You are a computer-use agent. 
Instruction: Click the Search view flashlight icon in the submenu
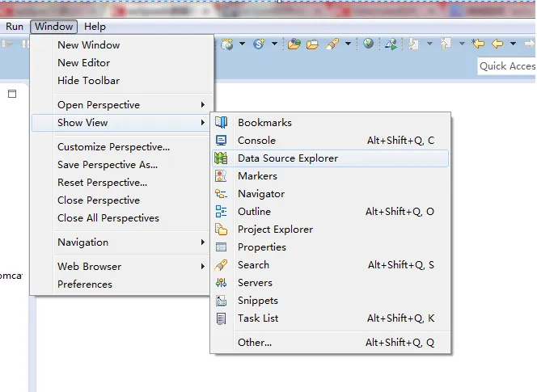tap(221, 264)
